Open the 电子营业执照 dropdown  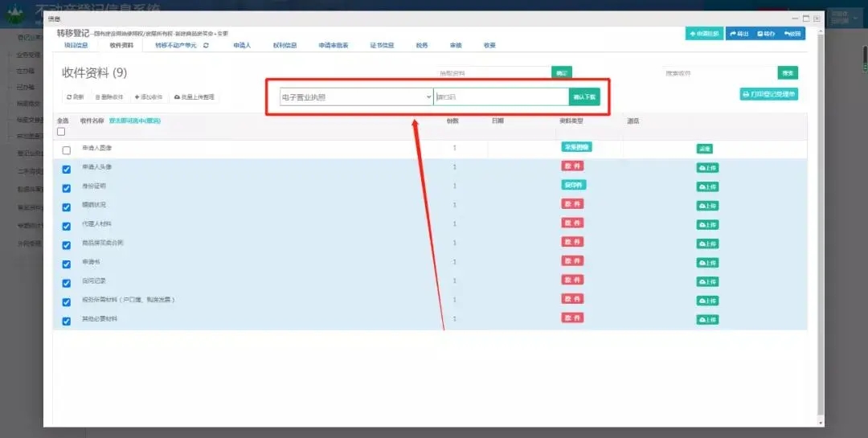(x=356, y=97)
